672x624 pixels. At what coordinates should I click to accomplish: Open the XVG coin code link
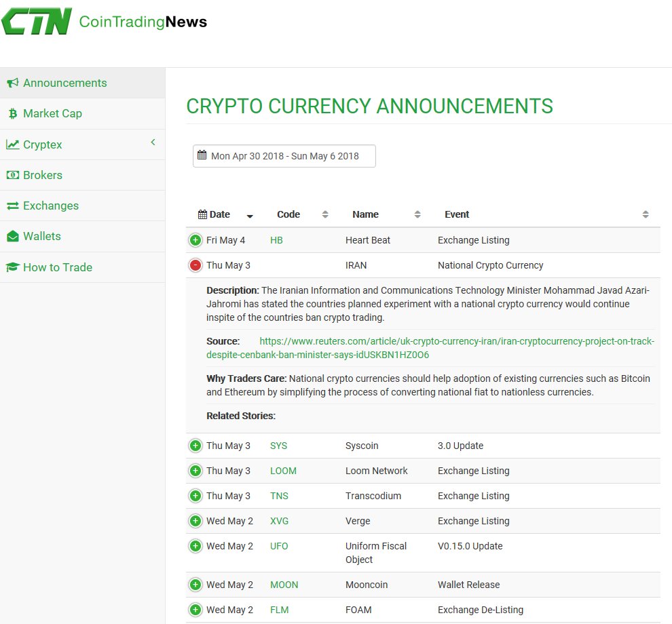tap(279, 521)
